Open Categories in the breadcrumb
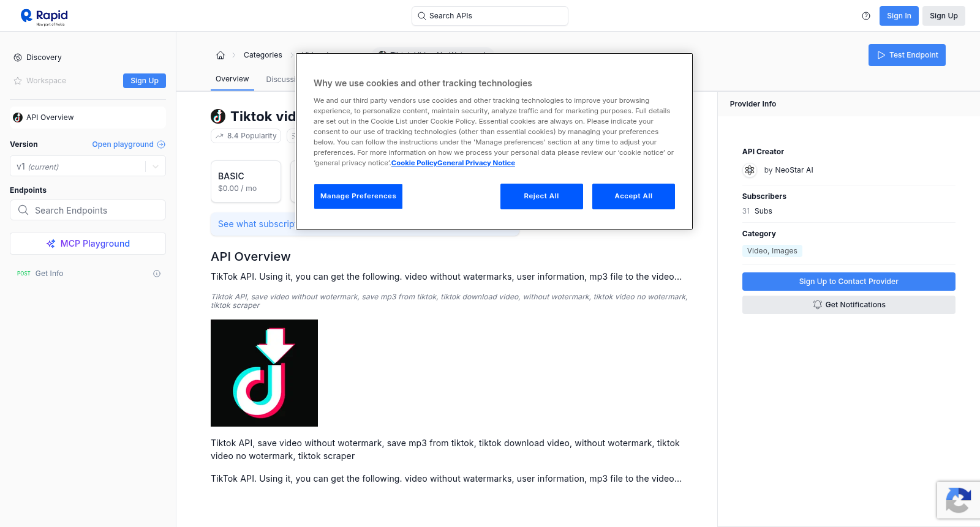 [263, 55]
